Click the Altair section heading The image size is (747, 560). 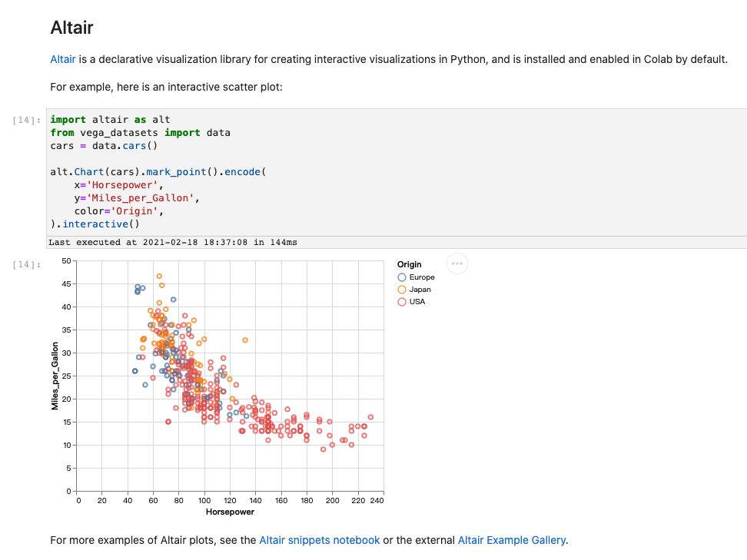pyautogui.click(x=71, y=28)
